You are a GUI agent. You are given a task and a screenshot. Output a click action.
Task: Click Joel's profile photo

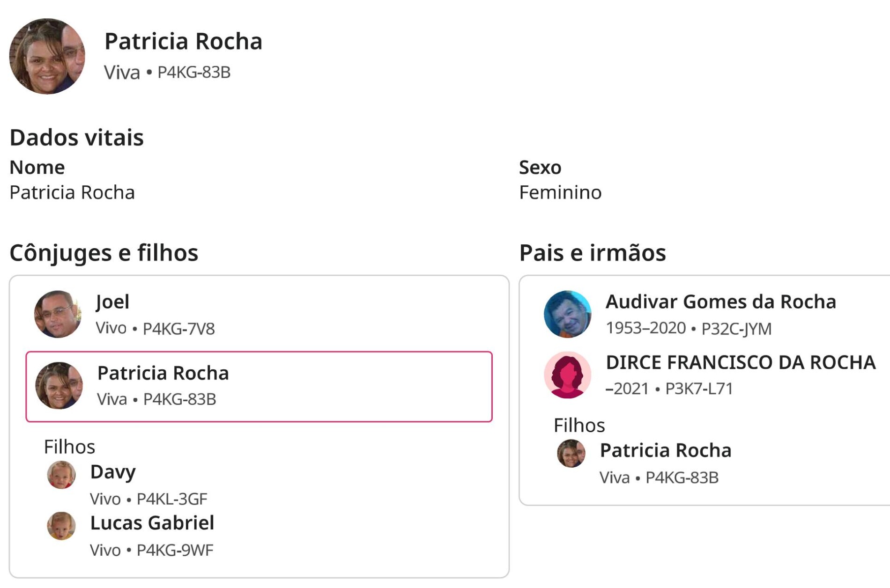[x=58, y=314]
